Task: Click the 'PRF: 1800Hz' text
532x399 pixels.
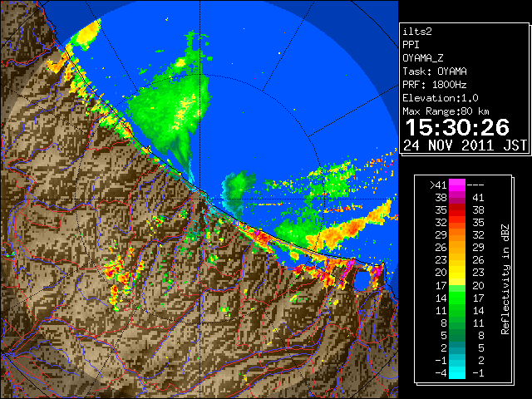Action: tap(435, 85)
